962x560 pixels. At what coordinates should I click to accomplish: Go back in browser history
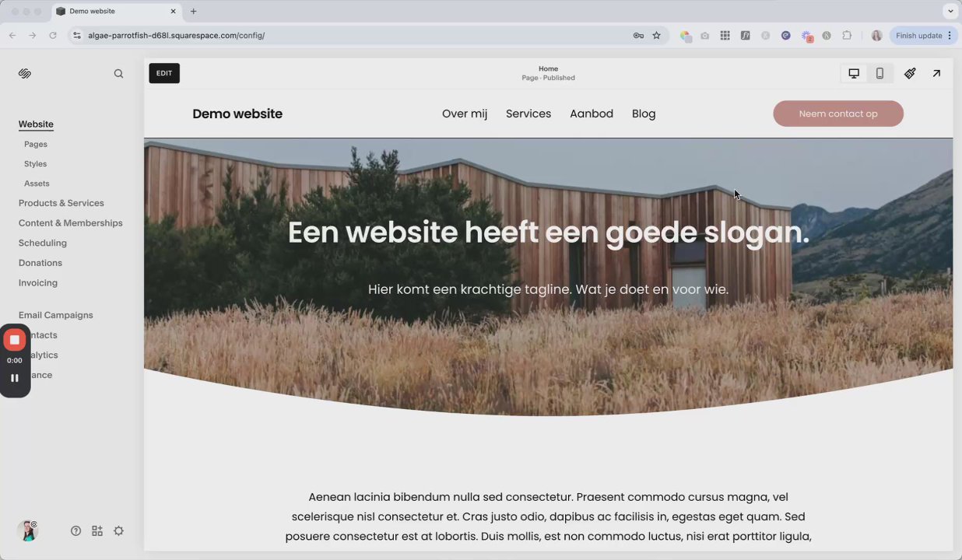point(12,36)
